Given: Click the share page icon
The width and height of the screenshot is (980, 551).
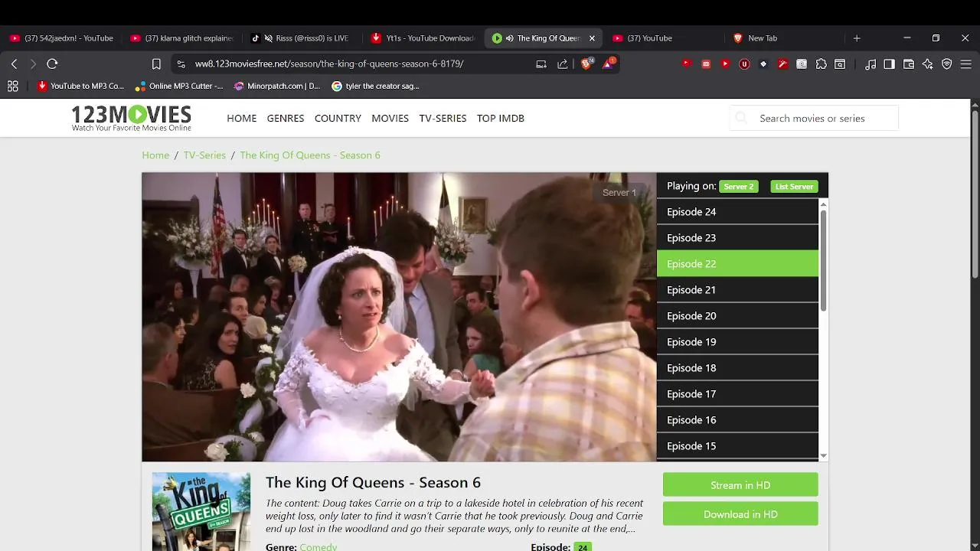Looking at the screenshot, I should pos(563,64).
